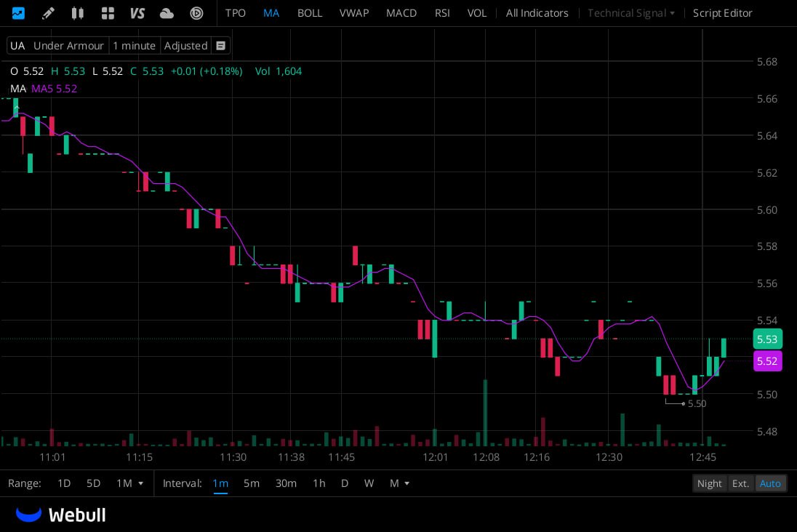Image resolution: width=797 pixels, height=532 pixels.
Task: Select the line chart type icon
Action: click(x=18, y=13)
